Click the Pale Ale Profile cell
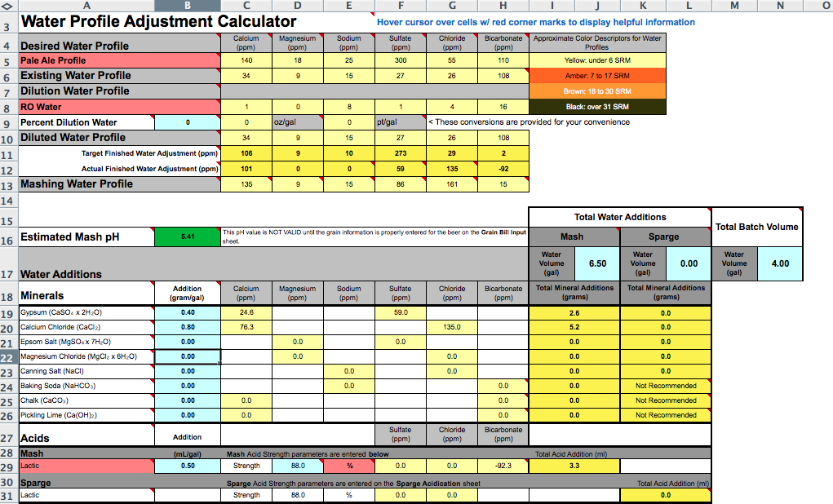833x504 pixels. point(120,60)
